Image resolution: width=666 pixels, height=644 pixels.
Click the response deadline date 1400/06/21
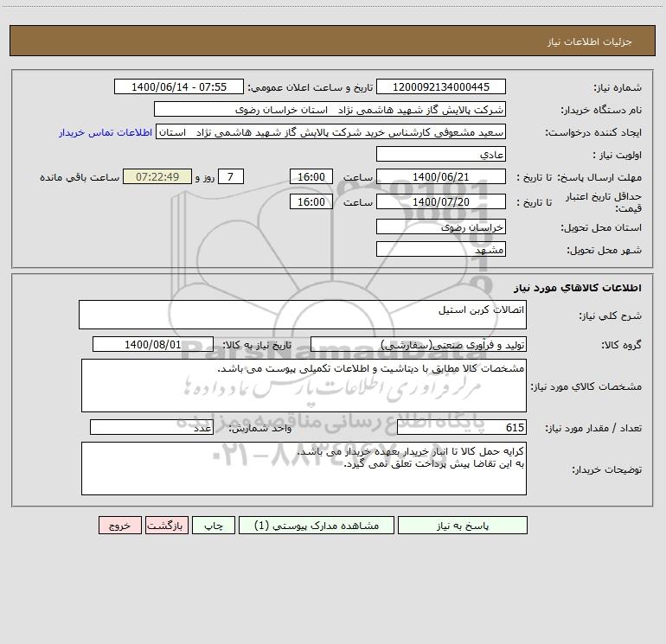coord(441,176)
